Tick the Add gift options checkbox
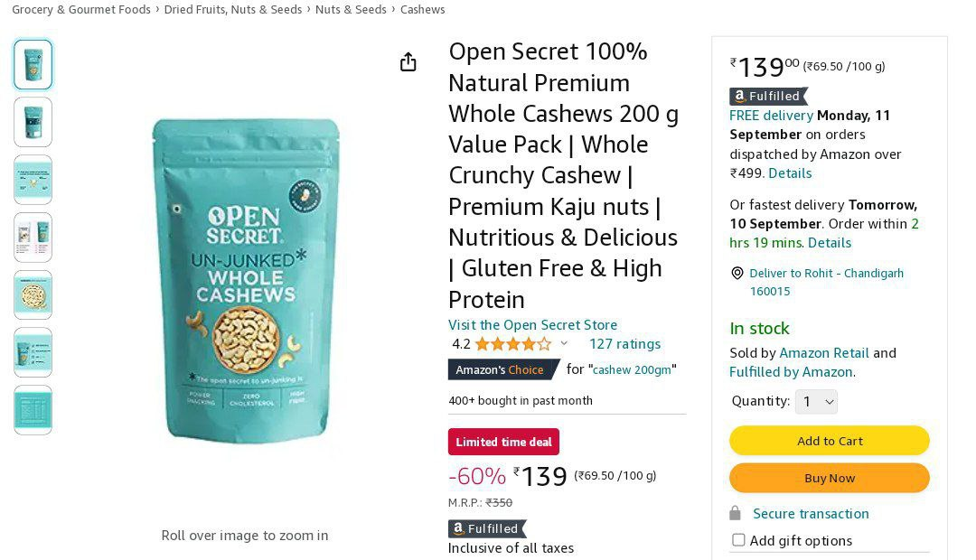This screenshot has height=560, width=976. [738, 539]
